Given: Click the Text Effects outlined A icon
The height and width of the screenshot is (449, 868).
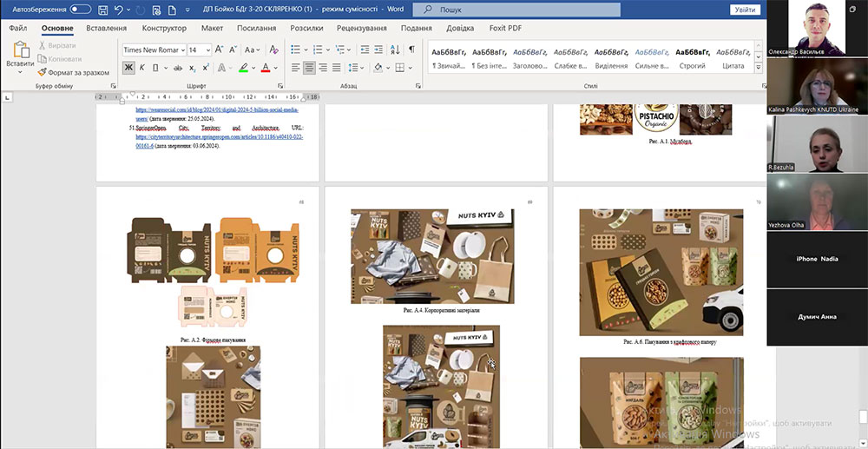Looking at the screenshot, I should [220, 68].
